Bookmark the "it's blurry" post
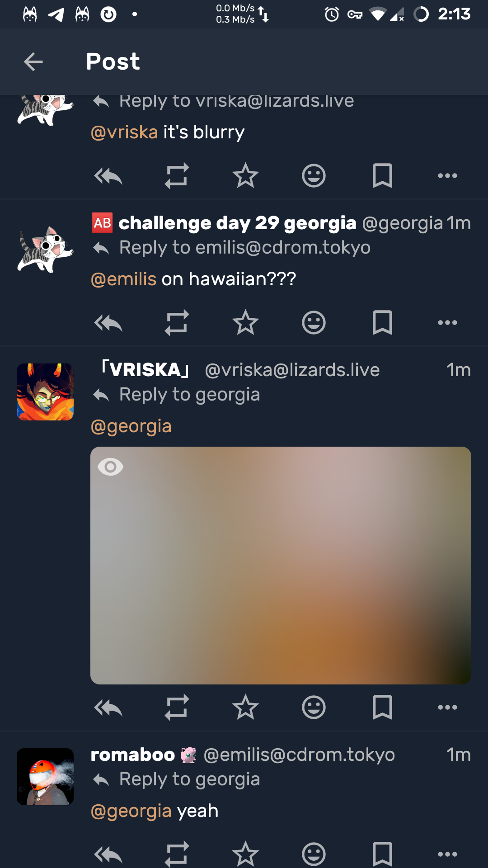This screenshot has height=868, width=488. pos(382,176)
